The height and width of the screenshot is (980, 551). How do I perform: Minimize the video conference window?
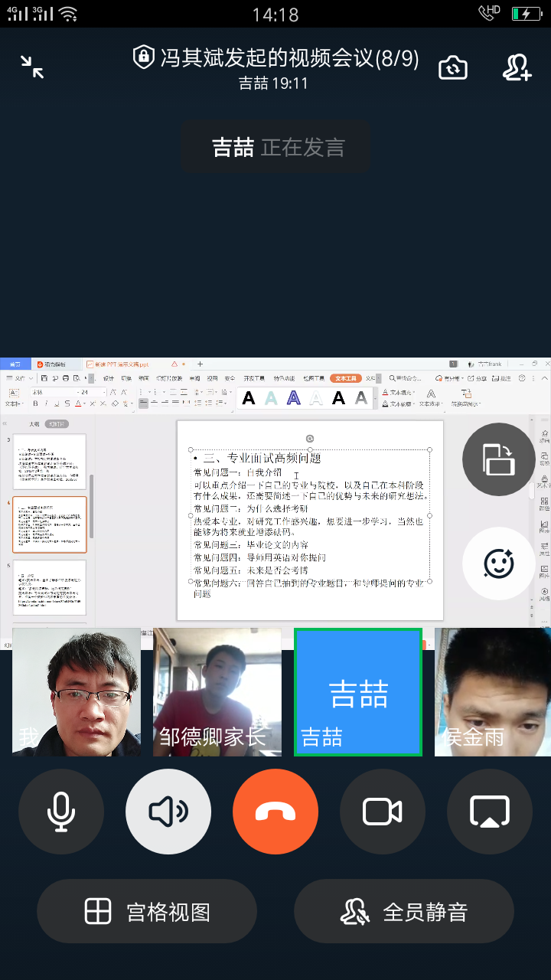tap(32, 67)
